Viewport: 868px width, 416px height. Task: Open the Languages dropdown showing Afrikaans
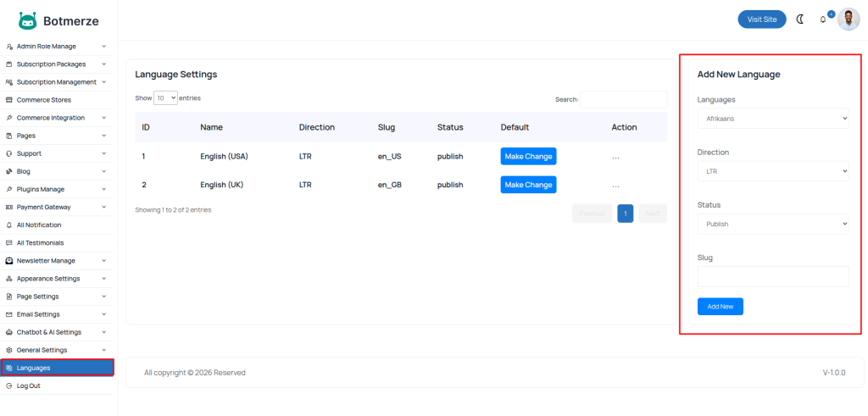click(772, 119)
